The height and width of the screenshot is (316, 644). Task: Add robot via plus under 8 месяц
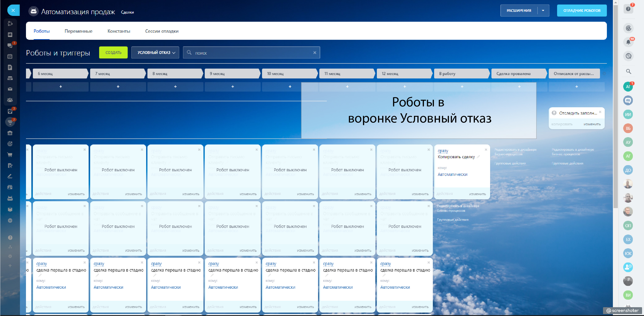point(175,87)
